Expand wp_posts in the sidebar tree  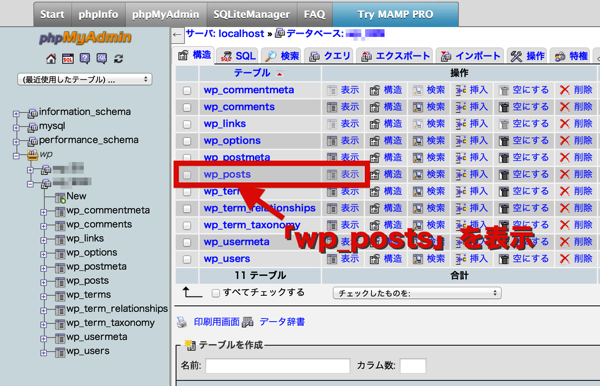[44, 283]
